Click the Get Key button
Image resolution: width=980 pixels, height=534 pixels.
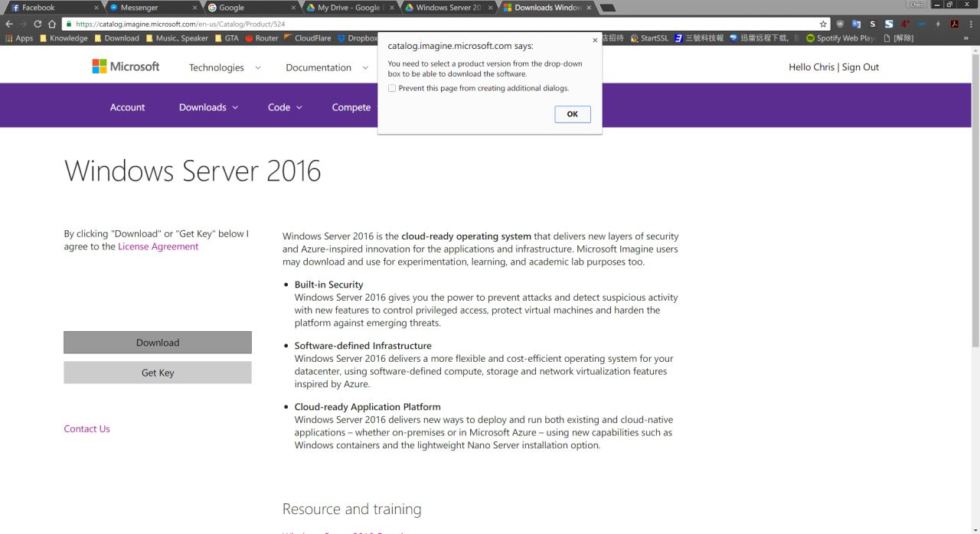158,373
